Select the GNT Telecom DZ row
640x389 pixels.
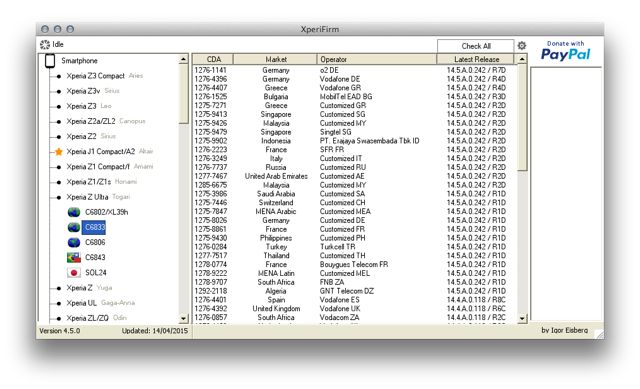coord(354,291)
